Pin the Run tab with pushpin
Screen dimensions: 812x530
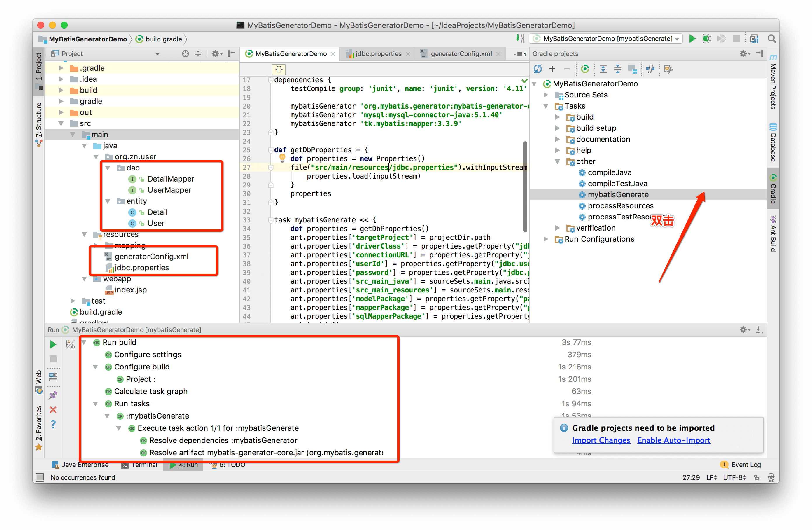53,395
